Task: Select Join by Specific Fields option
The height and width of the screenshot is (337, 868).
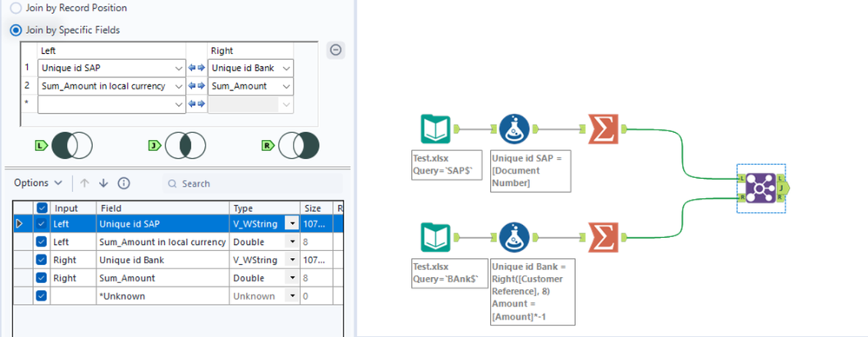Action: point(16,30)
